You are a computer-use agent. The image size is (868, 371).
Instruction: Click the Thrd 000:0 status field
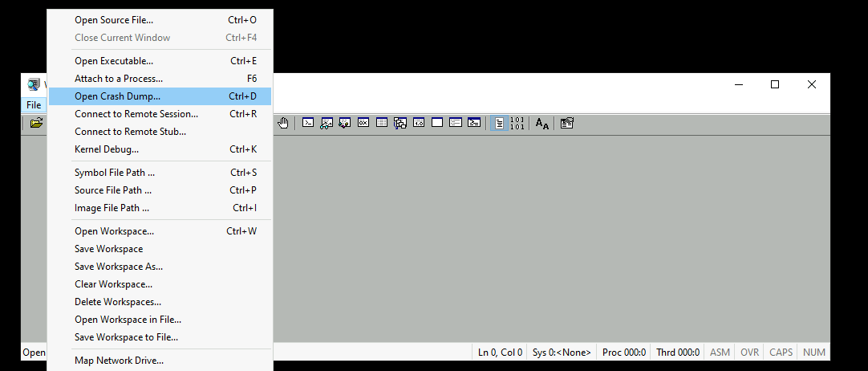pyautogui.click(x=678, y=353)
